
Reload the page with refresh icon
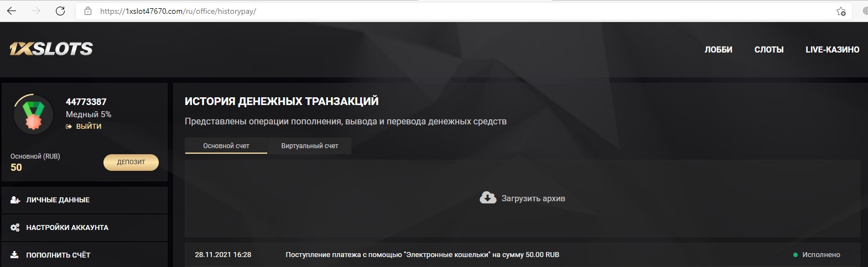(x=60, y=11)
